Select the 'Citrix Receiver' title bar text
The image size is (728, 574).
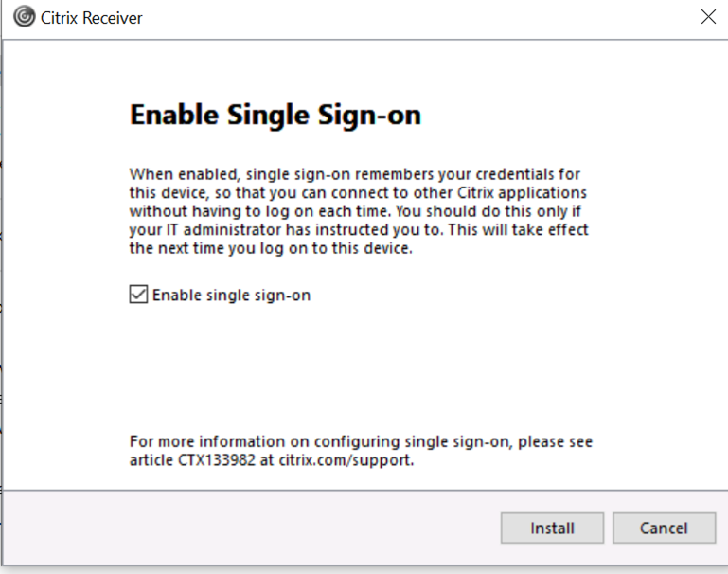(x=92, y=18)
